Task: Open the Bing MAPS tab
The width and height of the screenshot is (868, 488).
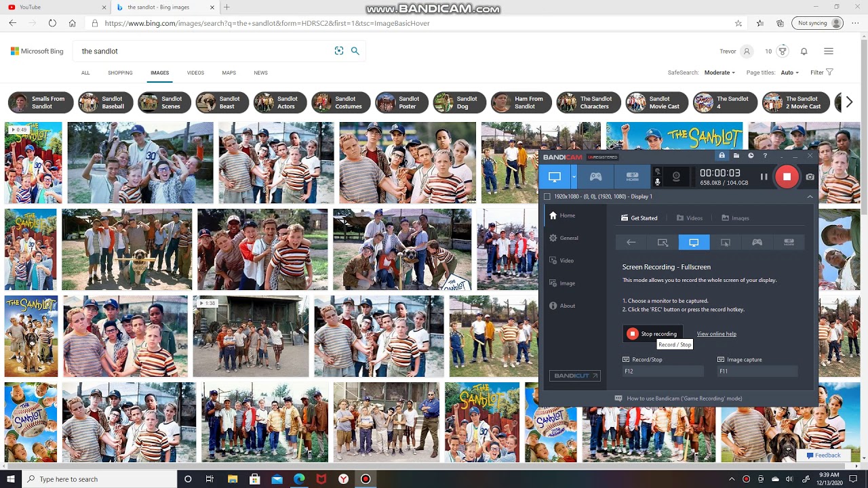Action: point(229,73)
